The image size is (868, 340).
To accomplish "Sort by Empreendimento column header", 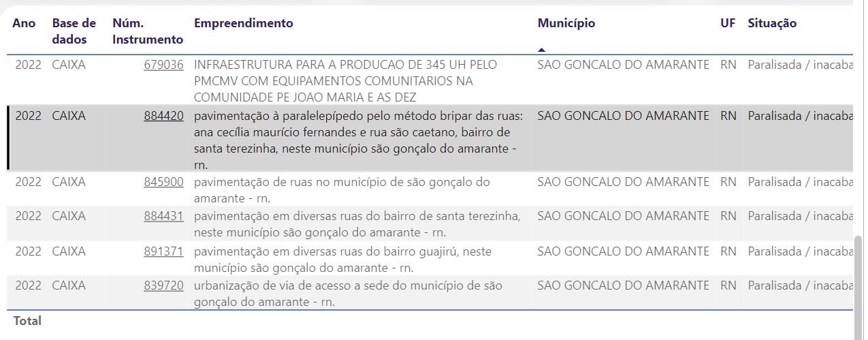I will 244,24.
